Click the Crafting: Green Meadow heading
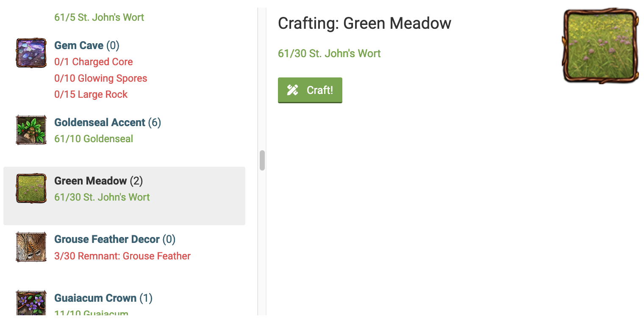This screenshot has height=325, width=644. [364, 23]
